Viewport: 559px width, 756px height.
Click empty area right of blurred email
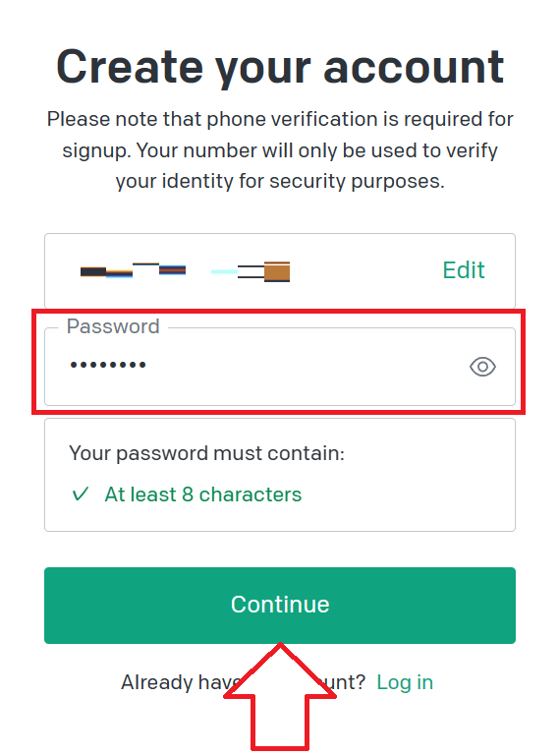coord(366,270)
